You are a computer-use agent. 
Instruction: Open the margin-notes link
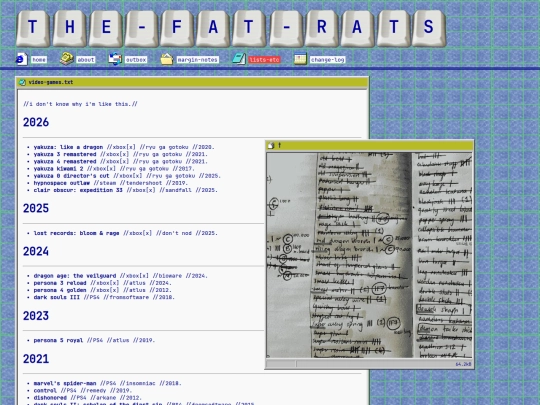(198, 60)
